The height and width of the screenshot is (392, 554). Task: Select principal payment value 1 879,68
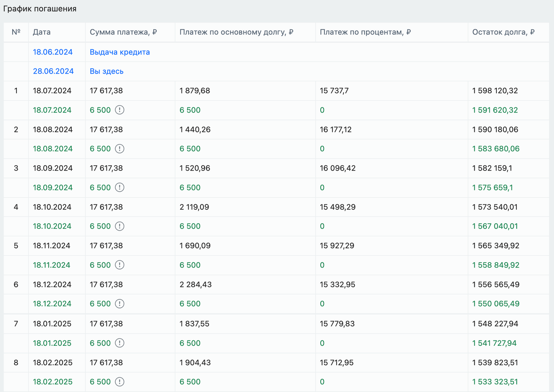click(x=195, y=91)
